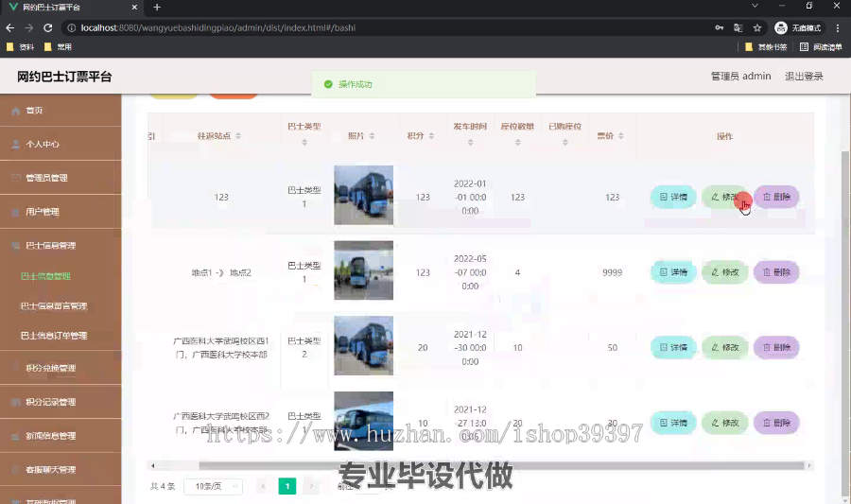Open 用户管理 sidebar menu
The height and width of the screenshot is (504, 851).
pos(61,212)
